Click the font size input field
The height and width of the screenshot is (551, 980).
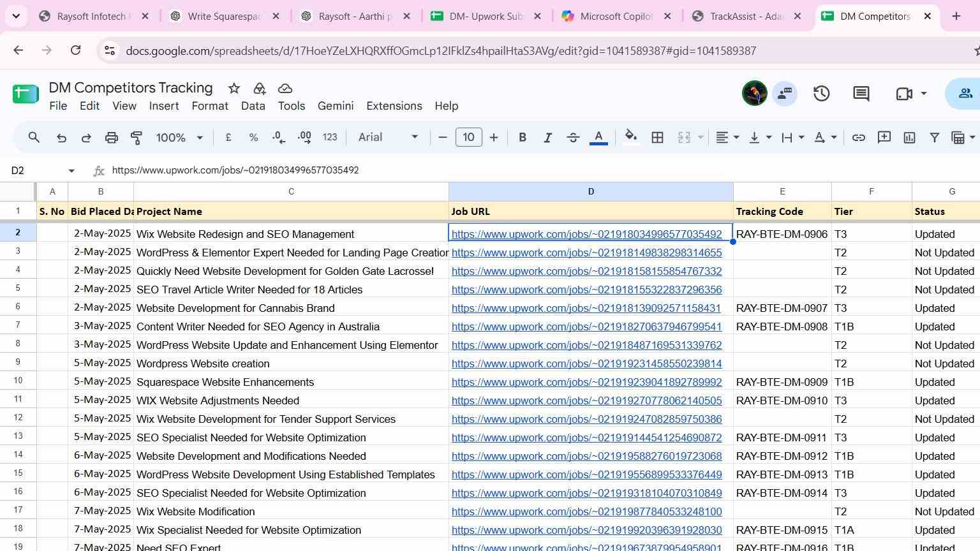(468, 137)
